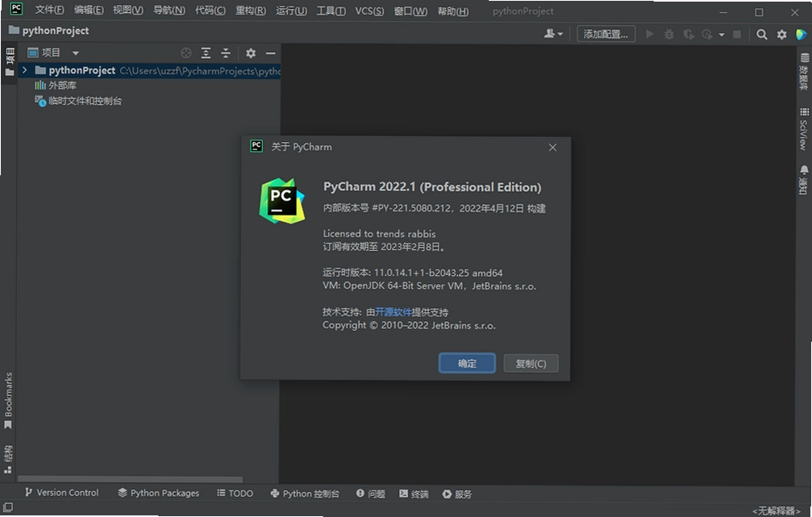Click the select opened file target icon
This screenshot has height=517, width=812.
(x=186, y=53)
